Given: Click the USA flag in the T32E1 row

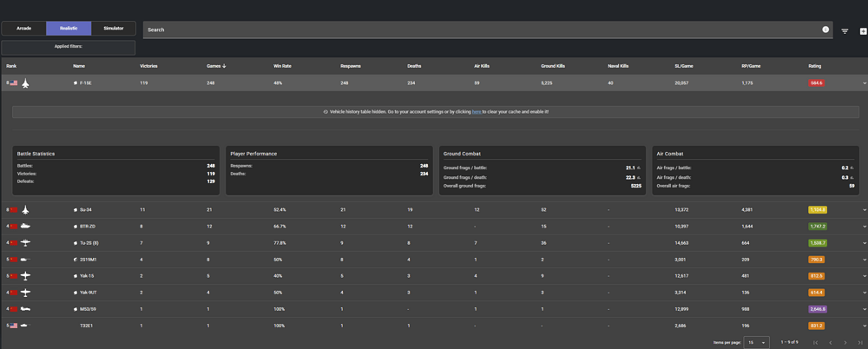Looking at the screenshot, I should (14, 326).
